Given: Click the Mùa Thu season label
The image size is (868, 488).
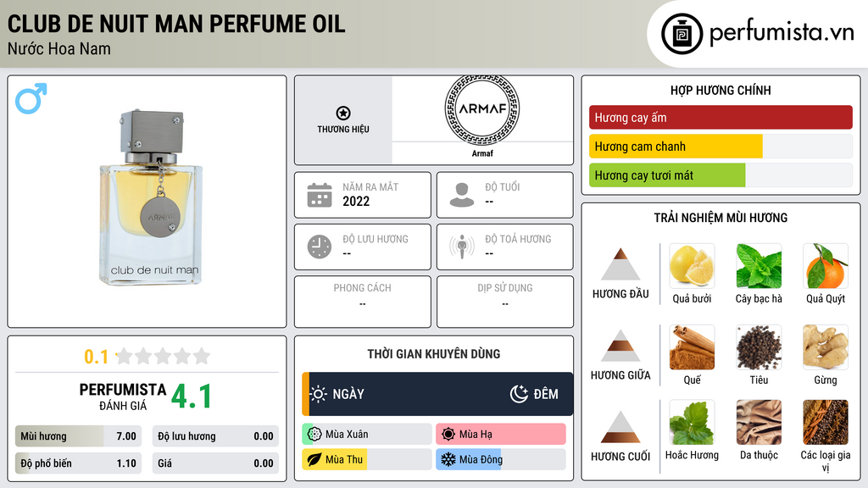Looking at the screenshot, I should [344, 459].
